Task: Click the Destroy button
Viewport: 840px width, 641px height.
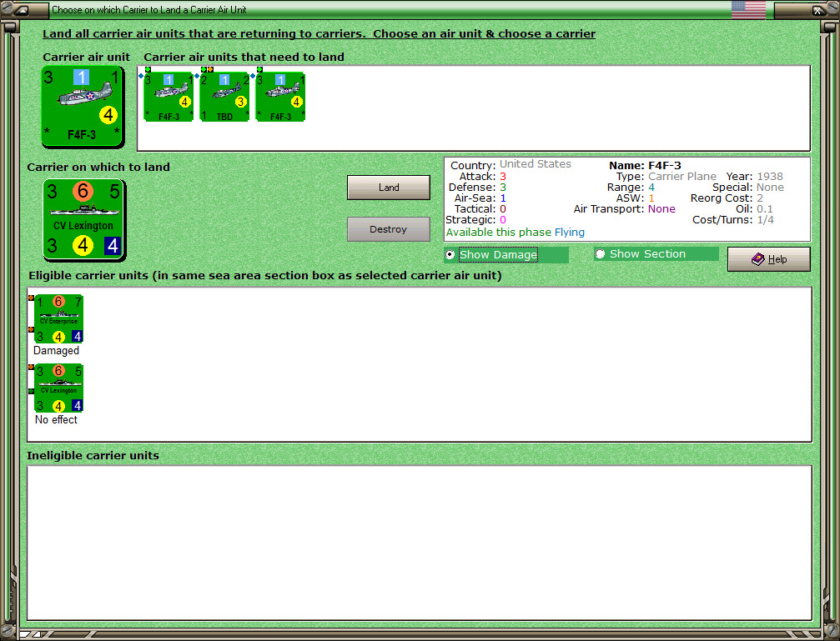Action: [389, 229]
